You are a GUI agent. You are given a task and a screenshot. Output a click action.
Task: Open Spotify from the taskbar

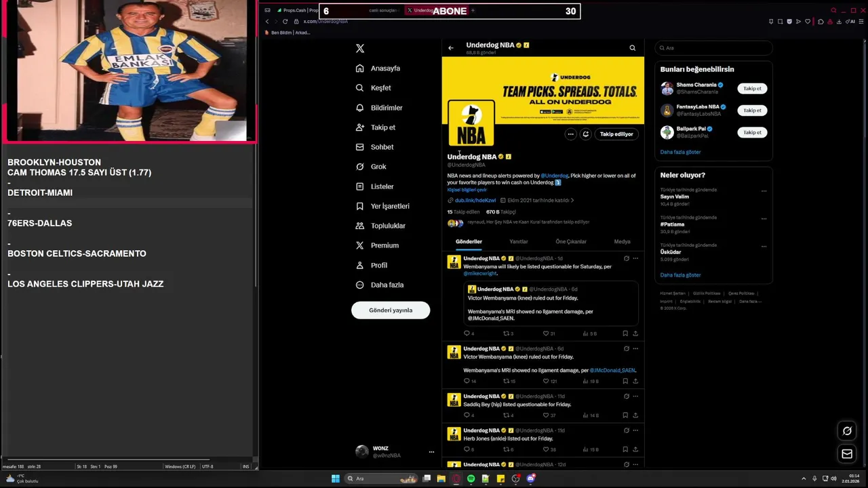coord(471,479)
